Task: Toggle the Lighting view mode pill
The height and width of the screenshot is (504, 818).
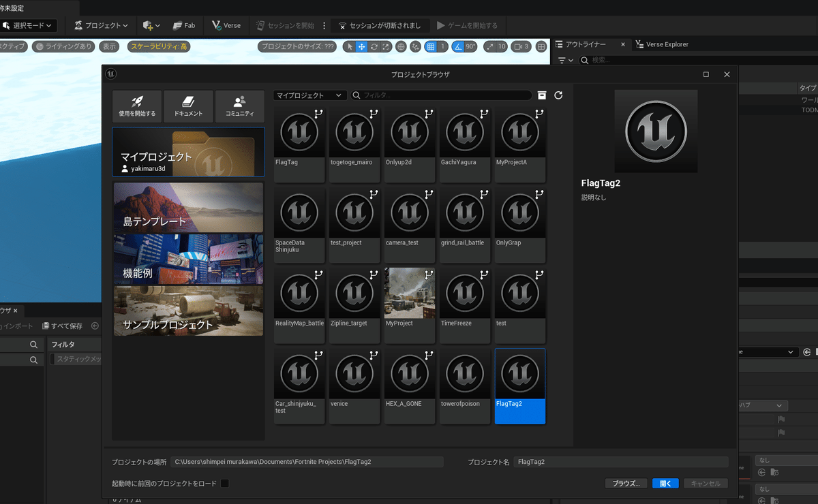Action: tap(63, 46)
